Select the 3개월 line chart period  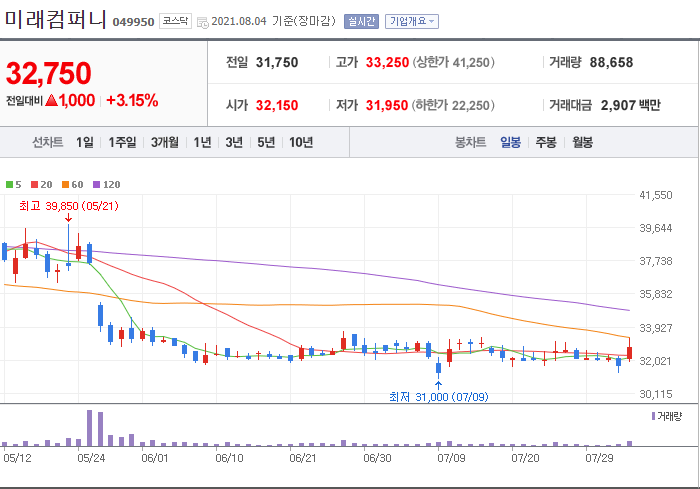(x=165, y=142)
